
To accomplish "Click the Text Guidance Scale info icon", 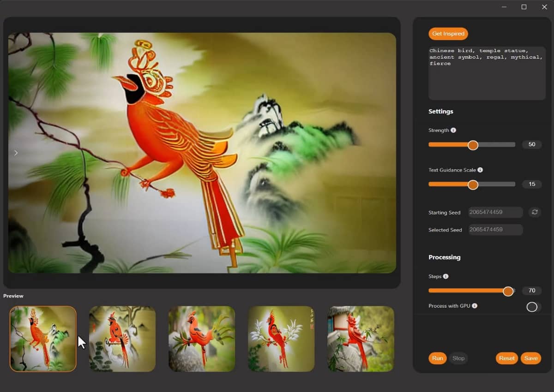I will pos(480,170).
